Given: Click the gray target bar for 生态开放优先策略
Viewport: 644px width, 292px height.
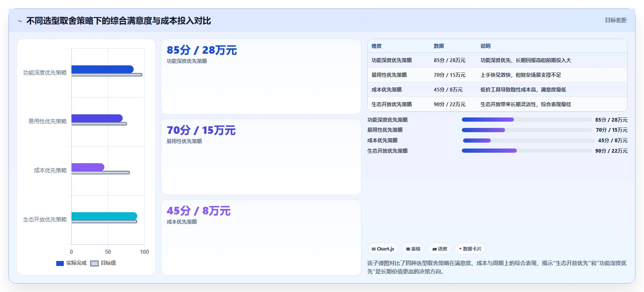Looking at the screenshot, I should (x=104, y=222).
